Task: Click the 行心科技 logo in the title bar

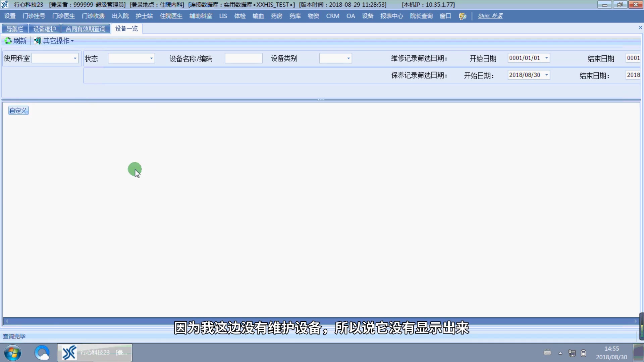Action: point(5,4)
